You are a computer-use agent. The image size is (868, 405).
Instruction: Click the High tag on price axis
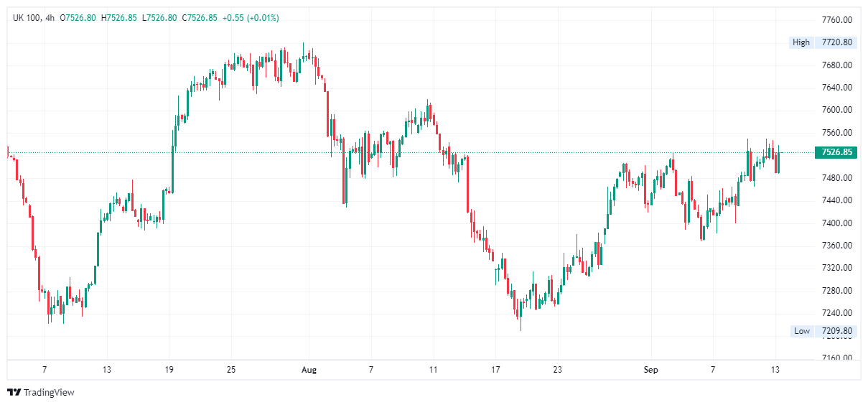tap(801, 42)
